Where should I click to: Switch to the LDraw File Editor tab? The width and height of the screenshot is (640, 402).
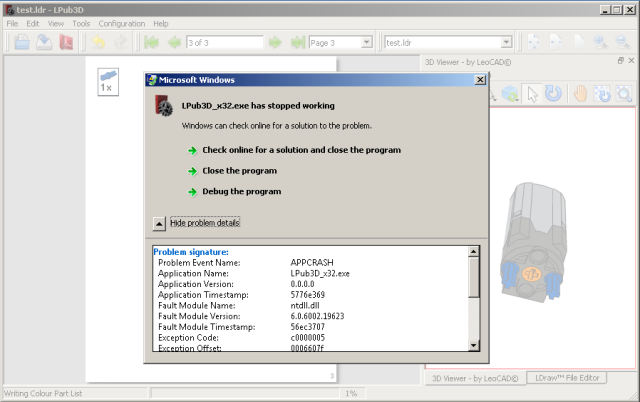point(567,378)
